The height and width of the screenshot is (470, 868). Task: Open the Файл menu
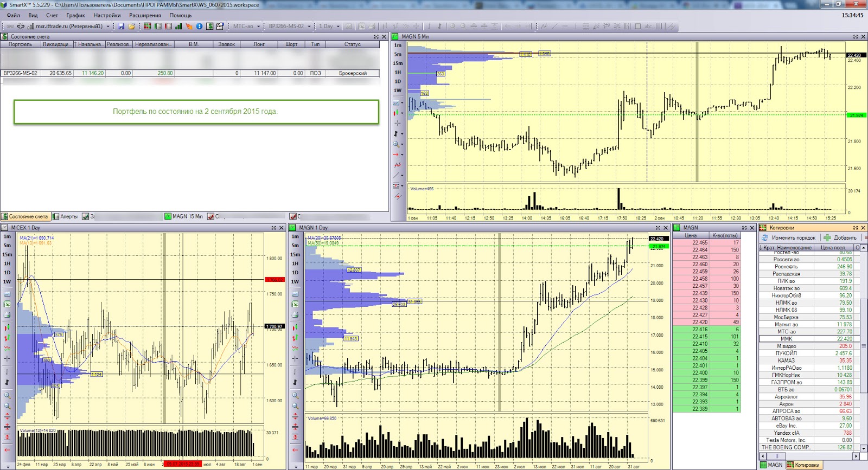coord(13,15)
